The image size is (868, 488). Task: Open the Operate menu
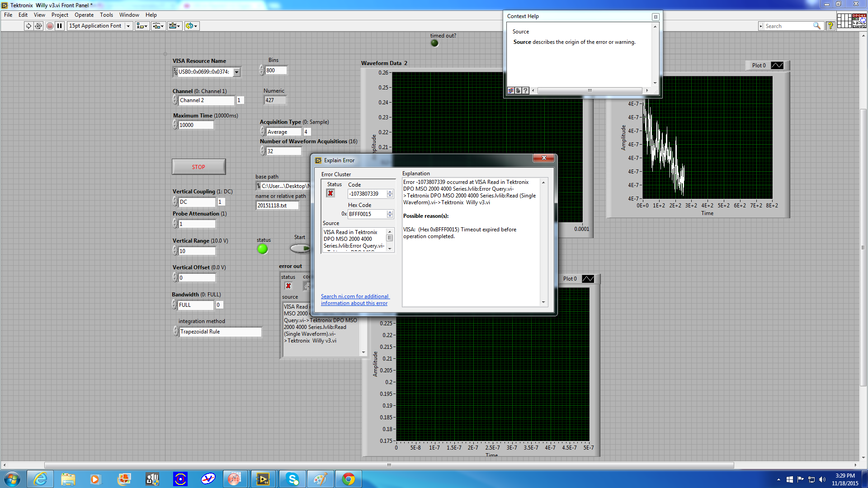pyautogui.click(x=84, y=15)
